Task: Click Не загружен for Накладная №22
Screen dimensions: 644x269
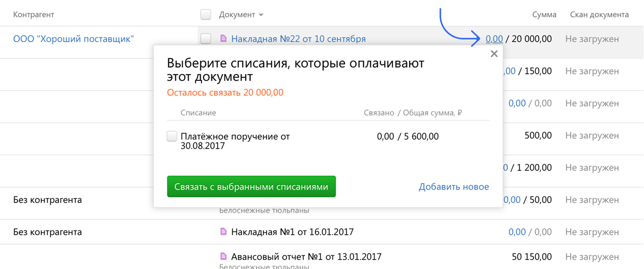Action: tap(592, 39)
